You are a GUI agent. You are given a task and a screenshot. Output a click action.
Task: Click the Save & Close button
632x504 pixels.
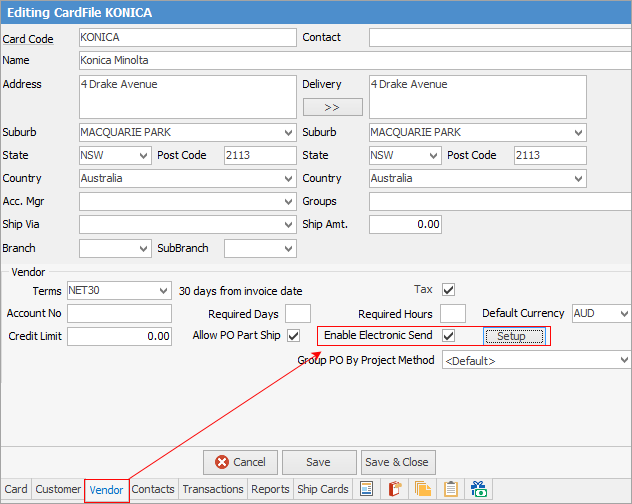point(397,462)
